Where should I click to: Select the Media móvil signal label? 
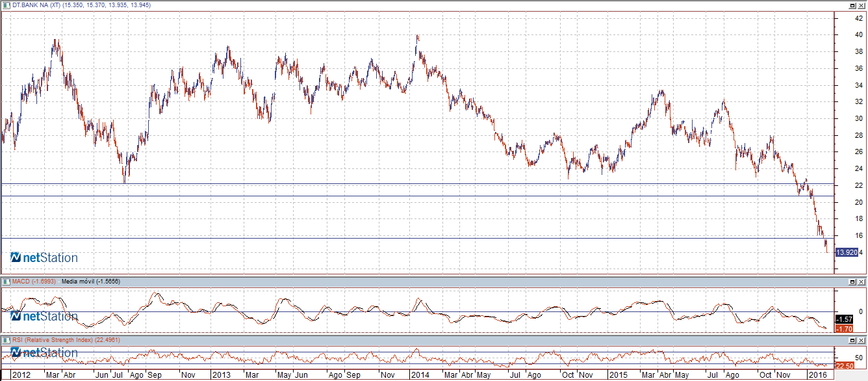click(90, 282)
